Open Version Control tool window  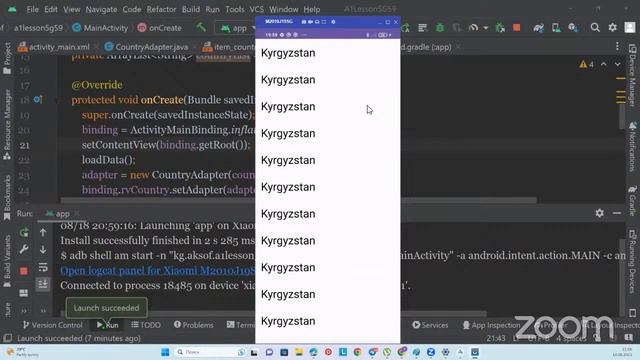coord(53,325)
